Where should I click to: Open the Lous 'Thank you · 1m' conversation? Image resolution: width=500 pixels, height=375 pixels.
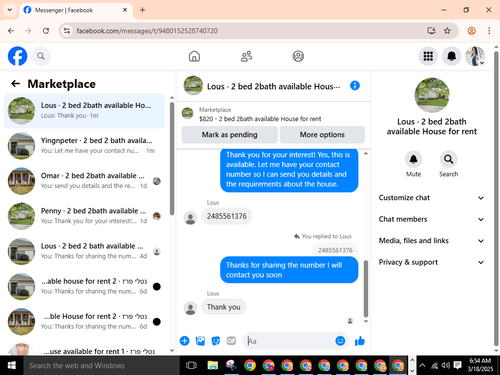click(84, 111)
